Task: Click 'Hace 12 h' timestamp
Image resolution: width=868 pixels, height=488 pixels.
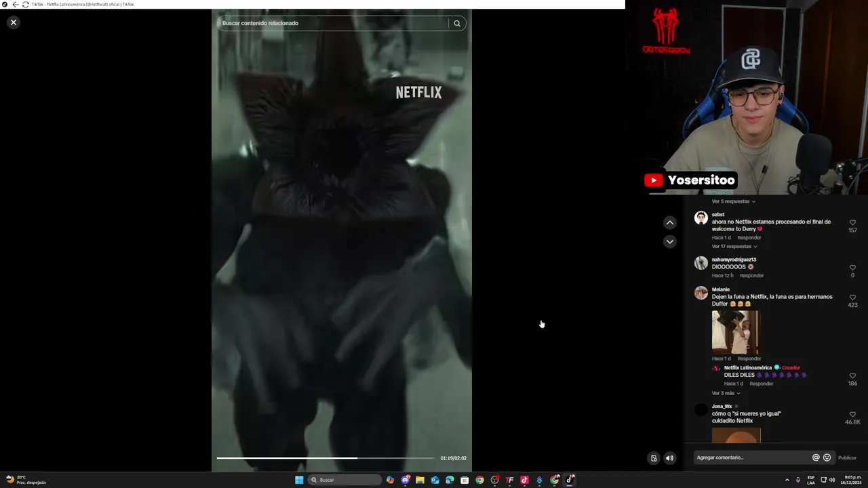Action: click(723, 276)
